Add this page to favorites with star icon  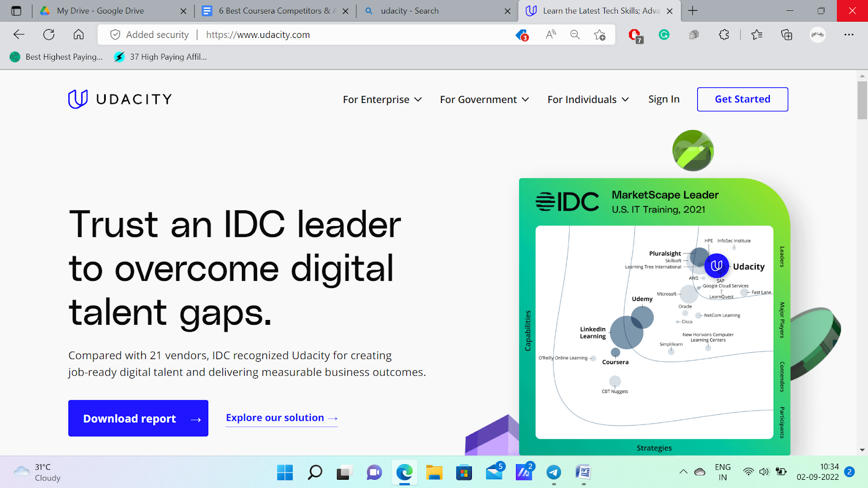[599, 35]
